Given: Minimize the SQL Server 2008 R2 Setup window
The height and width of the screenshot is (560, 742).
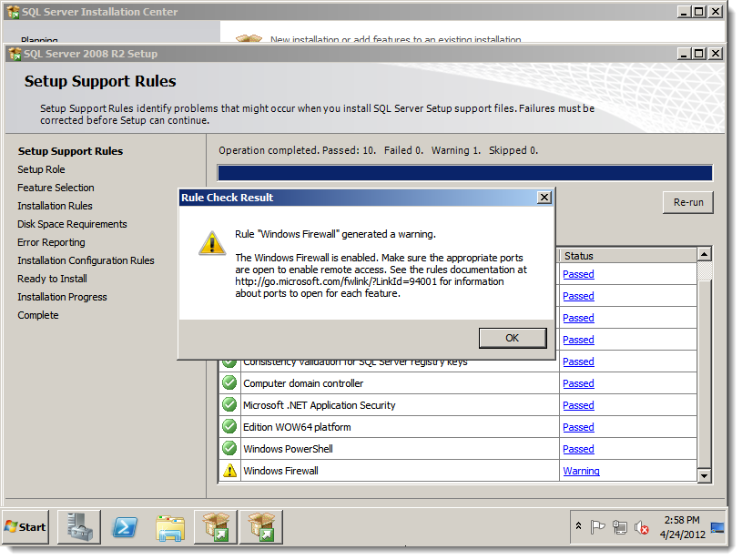Looking at the screenshot, I should (684, 54).
